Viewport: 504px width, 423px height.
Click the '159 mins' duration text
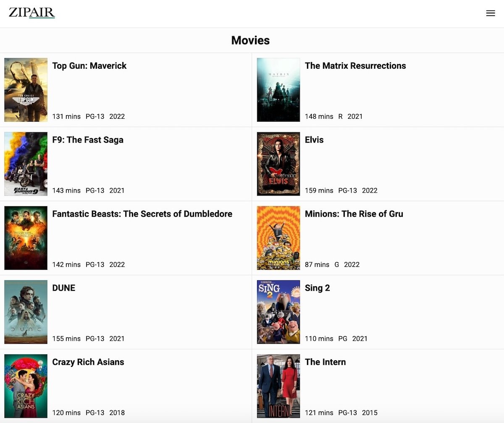(319, 191)
